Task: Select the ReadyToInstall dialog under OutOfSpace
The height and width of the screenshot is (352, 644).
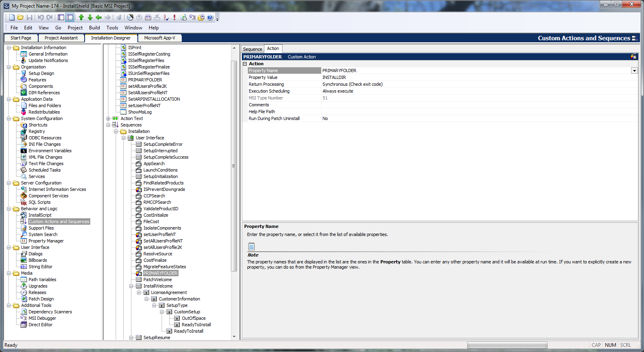Action: [x=196, y=325]
